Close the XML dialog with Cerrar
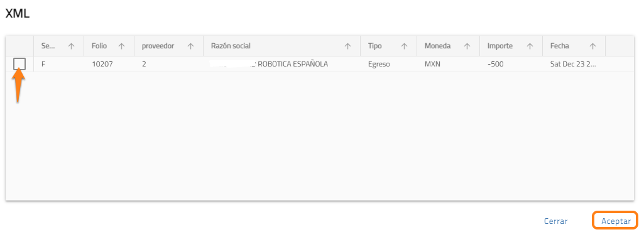This screenshot has width=644, height=232. coord(555,221)
